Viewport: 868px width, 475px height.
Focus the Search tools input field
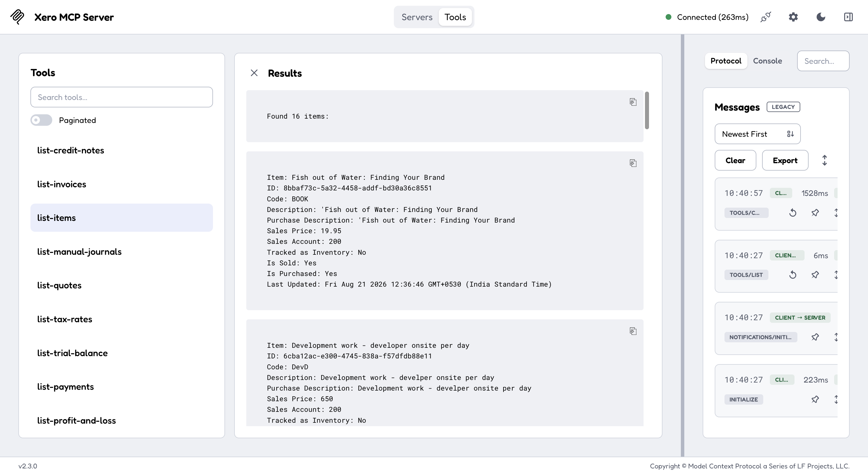coord(122,97)
